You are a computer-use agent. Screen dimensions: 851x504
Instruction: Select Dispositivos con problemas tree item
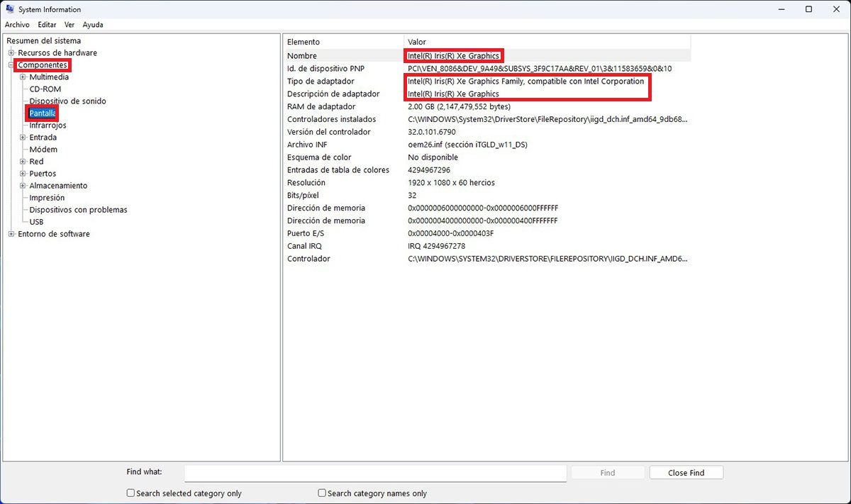point(78,210)
